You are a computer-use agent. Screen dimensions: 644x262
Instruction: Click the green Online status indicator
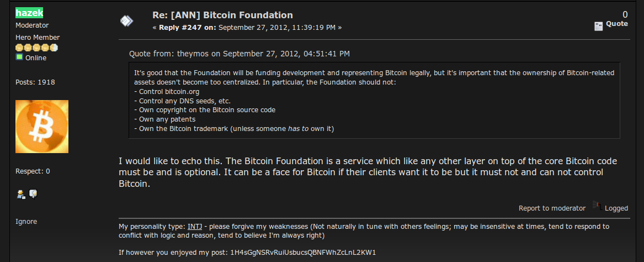click(x=19, y=57)
